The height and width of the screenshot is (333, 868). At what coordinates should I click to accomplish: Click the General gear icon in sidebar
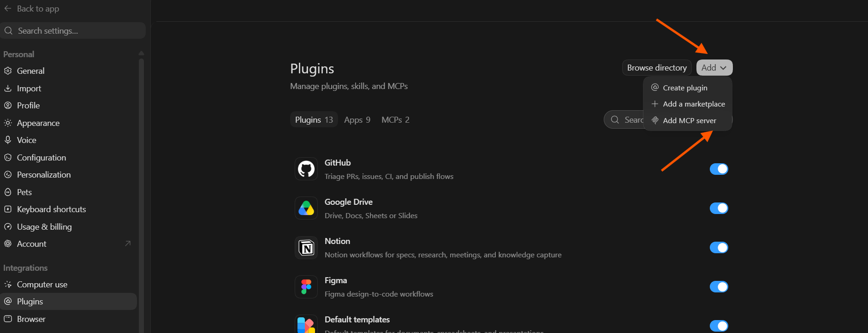point(8,71)
